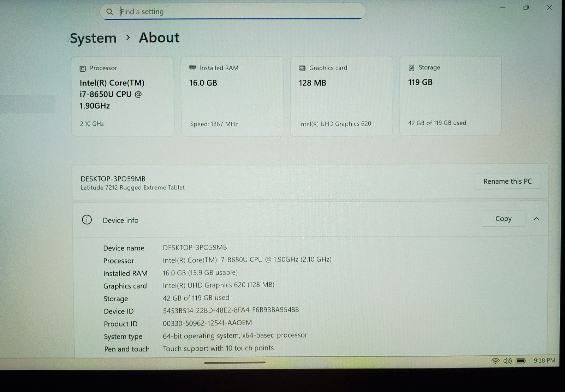
Task: Click the 16.0 GB RAM value
Action: [203, 83]
